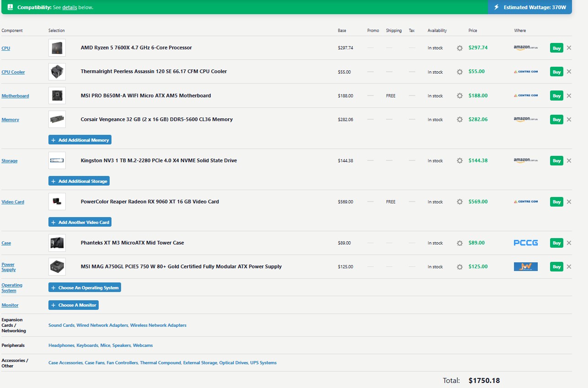Click the Phanteks case product thumbnail
Image resolution: width=588 pixels, height=388 pixels.
pyautogui.click(x=57, y=243)
